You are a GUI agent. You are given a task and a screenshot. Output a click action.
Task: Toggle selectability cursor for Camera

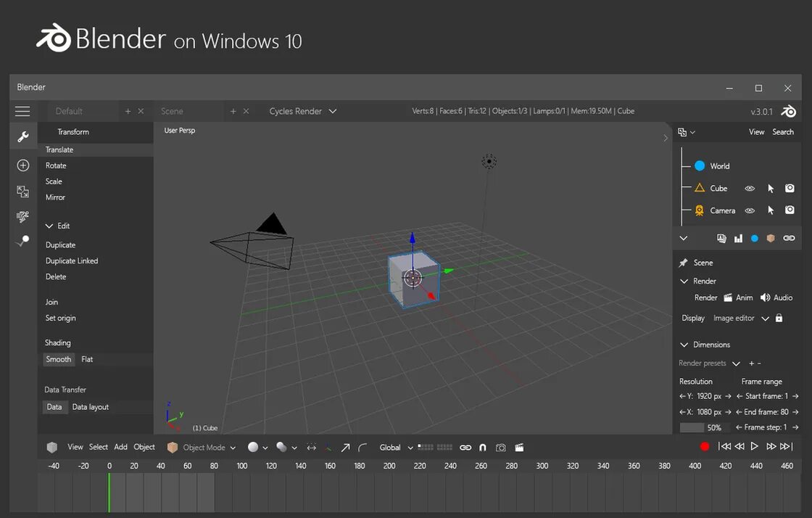click(771, 210)
